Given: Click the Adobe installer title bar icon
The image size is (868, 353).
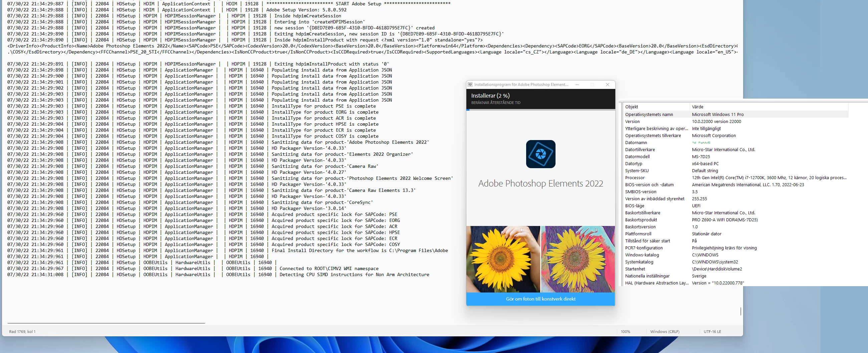Looking at the screenshot, I should pos(470,85).
